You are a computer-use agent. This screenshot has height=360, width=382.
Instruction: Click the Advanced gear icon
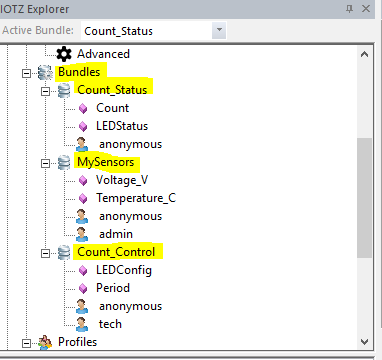coord(64,54)
